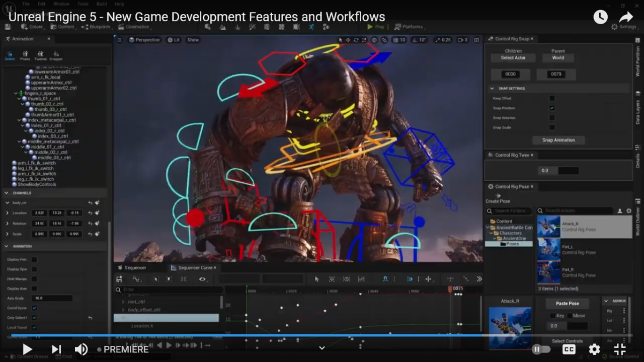The height and width of the screenshot is (362, 644).
Task: Play the YouTube video
Action: point(27,349)
